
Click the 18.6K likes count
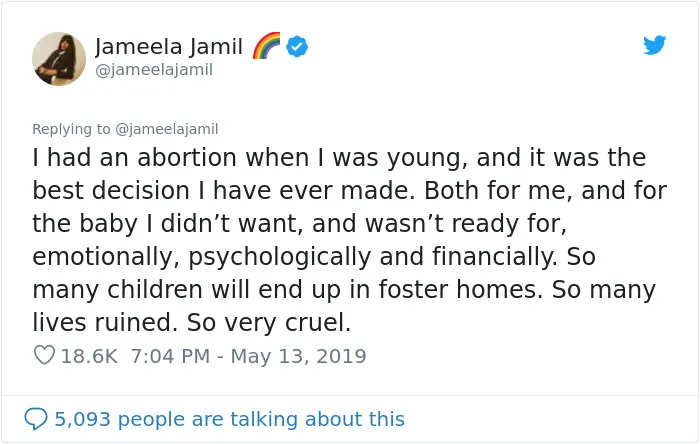click(x=89, y=356)
